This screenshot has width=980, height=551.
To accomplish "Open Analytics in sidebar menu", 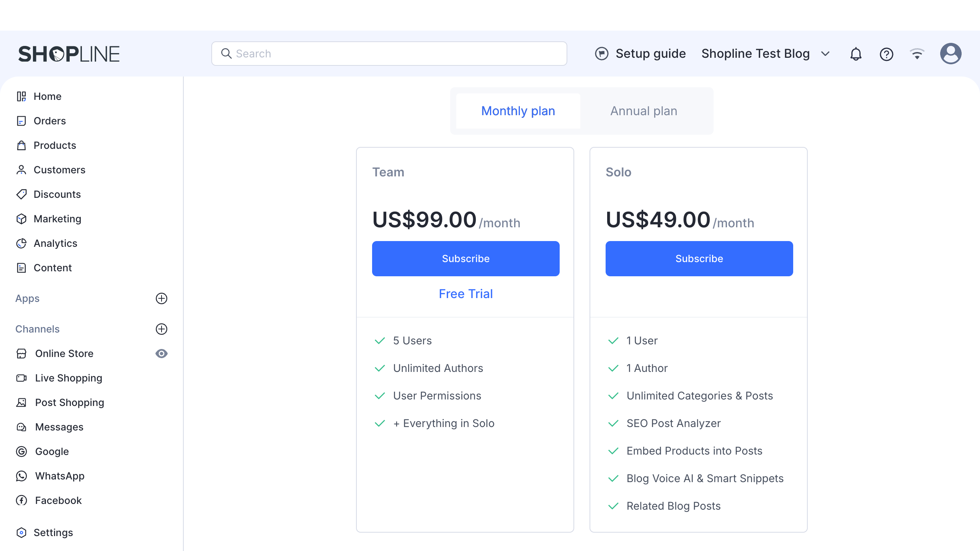I will (56, 243).
